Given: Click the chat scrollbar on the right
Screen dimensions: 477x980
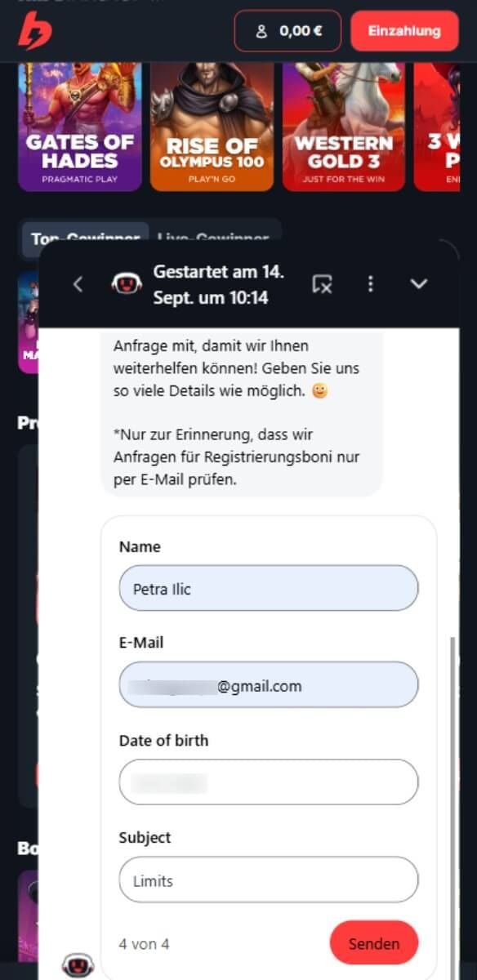Looking at the screenshot, I should [452, 784].
